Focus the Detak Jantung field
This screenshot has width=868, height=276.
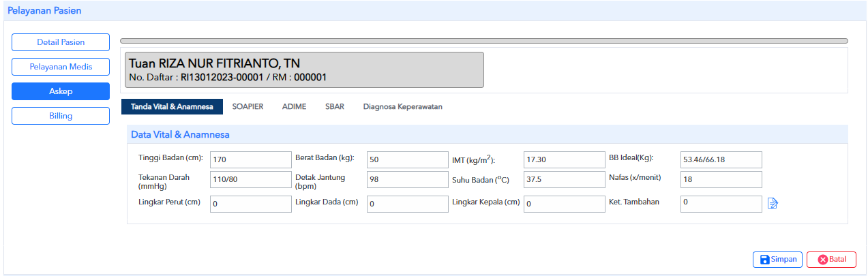[407, 179]
